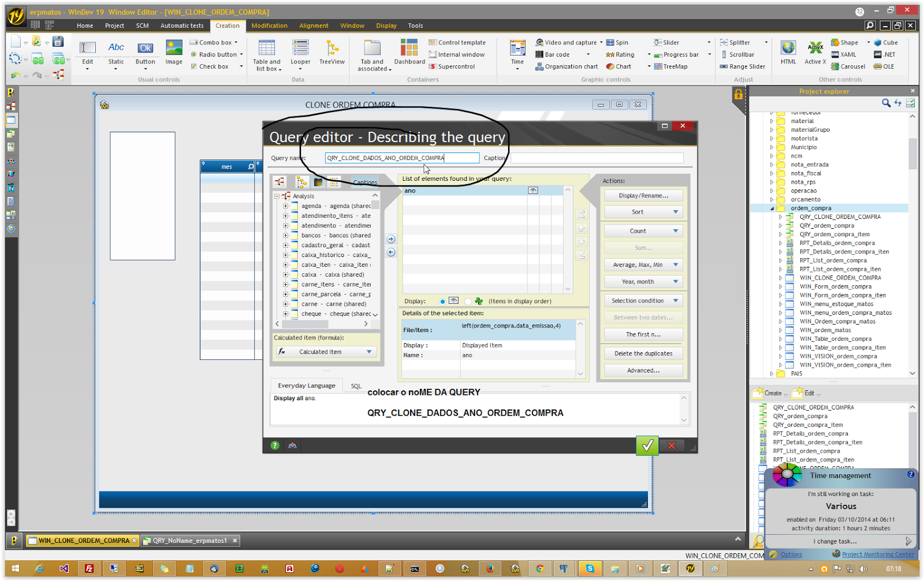Viewport: 924px width, 581px height.
Task: Collapse ordem_compra folder in Project explorer
Action: tap(772, 208)
